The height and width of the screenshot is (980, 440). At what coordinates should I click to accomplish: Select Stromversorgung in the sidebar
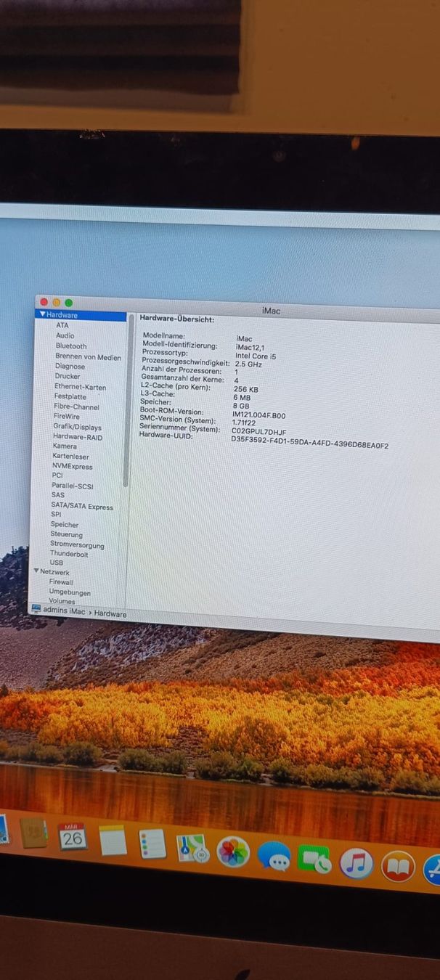(x=77, y=545)
